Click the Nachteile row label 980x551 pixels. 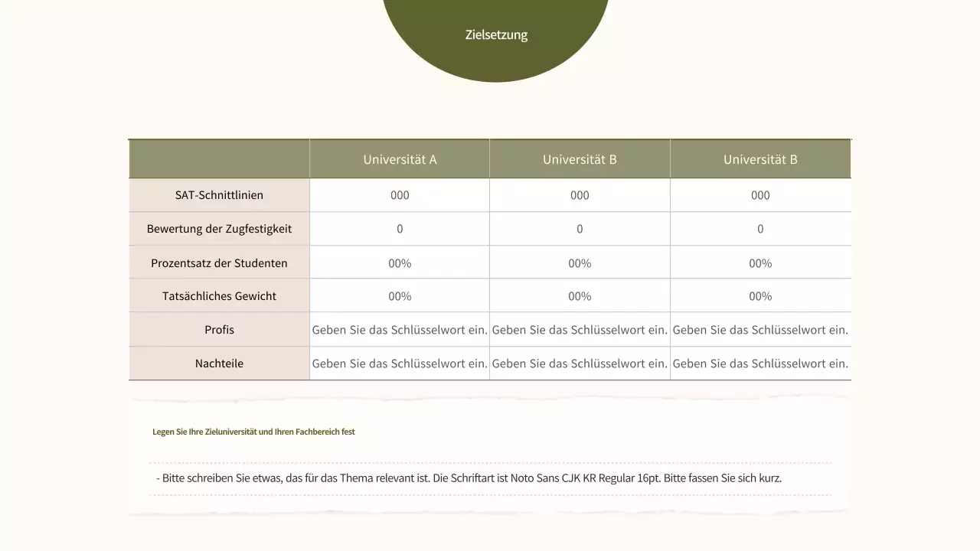[x=219, y=364]
